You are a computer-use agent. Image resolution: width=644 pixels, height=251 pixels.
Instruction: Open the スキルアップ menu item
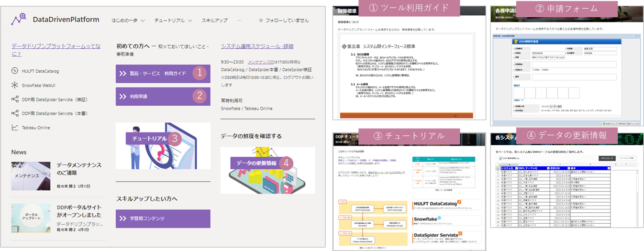[214, 21]
